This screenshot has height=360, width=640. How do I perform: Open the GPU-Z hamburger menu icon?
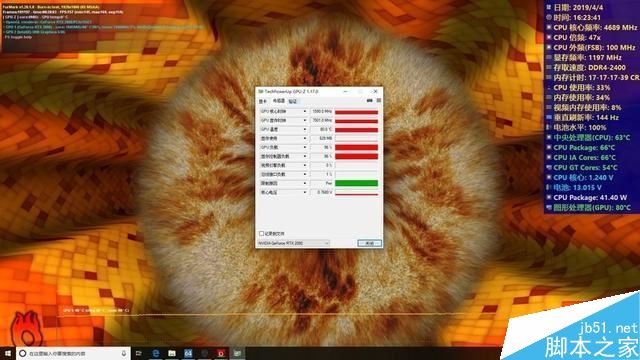[x=379, y=100]
